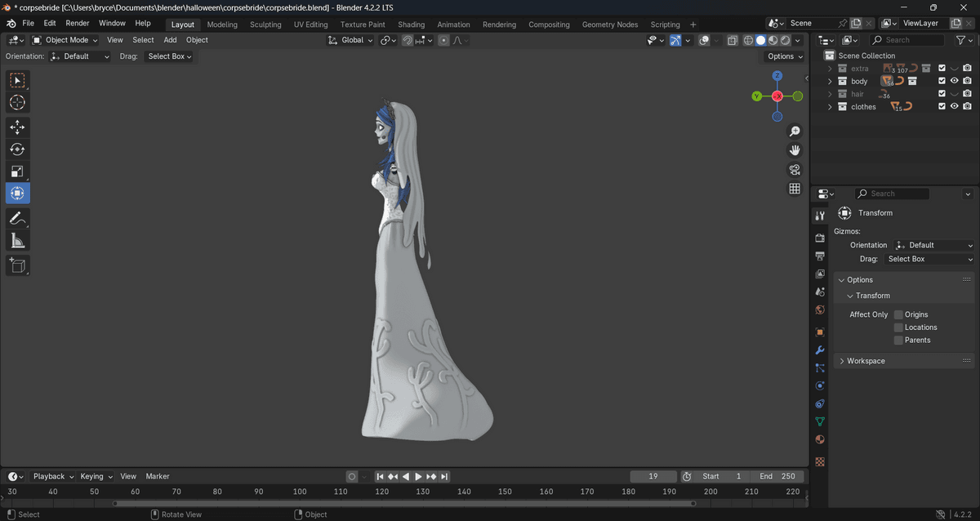Open the Render menu
This screenshot has height=521, width=980.
pos(78,24)
